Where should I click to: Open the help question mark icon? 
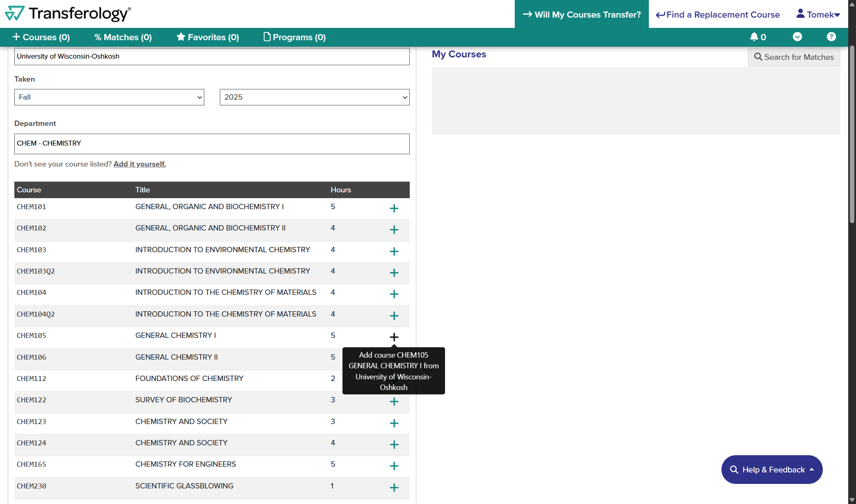[x=831, y=37]
